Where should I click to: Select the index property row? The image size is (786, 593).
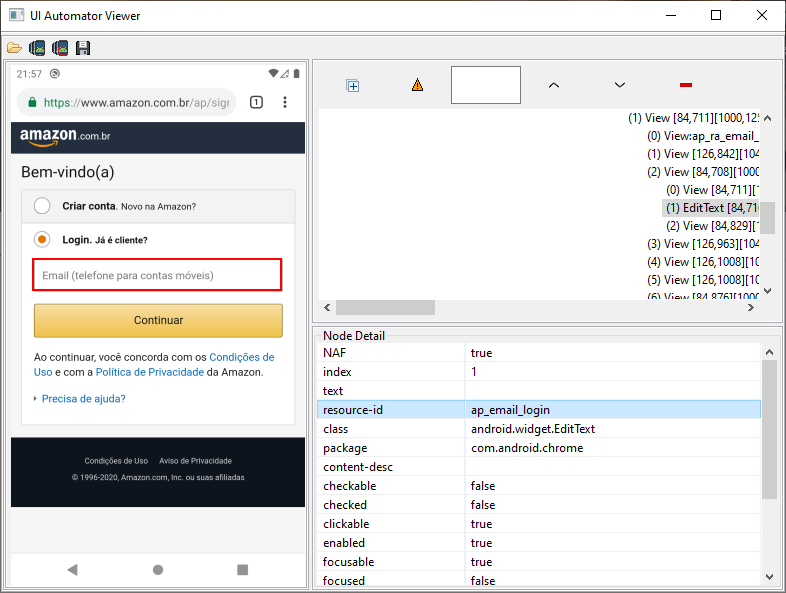tap(539, 371)
